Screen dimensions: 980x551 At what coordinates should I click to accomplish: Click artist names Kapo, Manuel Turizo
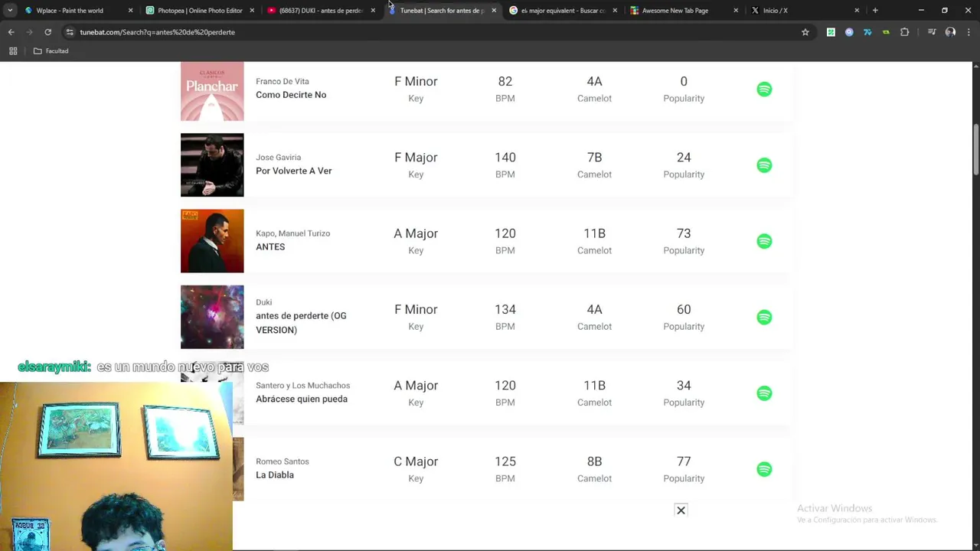click(292, 233)
